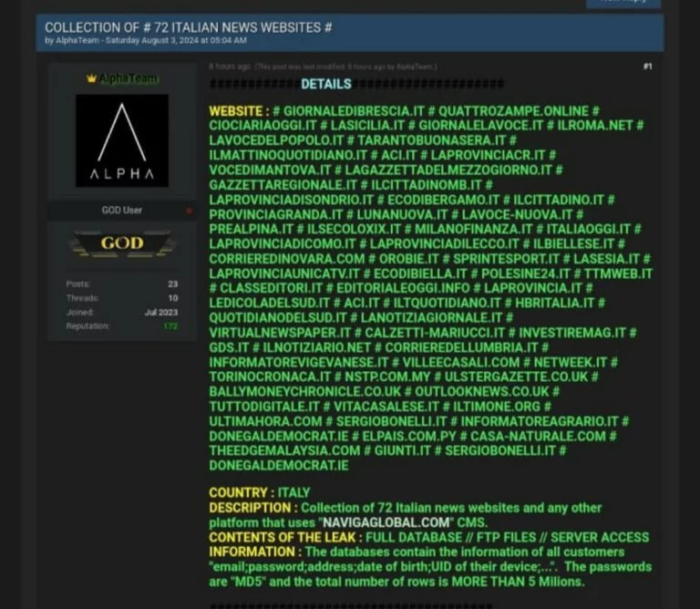Screen dimensions: 700x609
Task: Click the green reputation score 172
Action: click(x=170, y=326)
